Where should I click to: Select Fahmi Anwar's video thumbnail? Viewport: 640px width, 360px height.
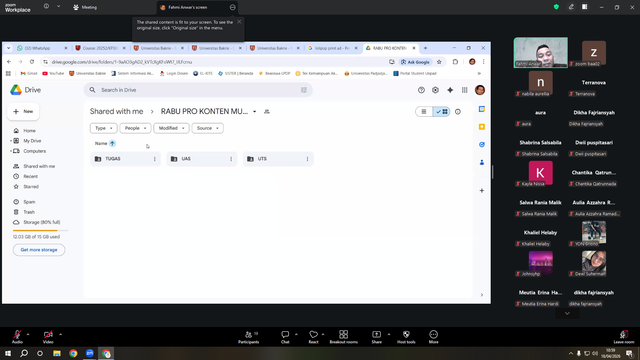[540, 52]
